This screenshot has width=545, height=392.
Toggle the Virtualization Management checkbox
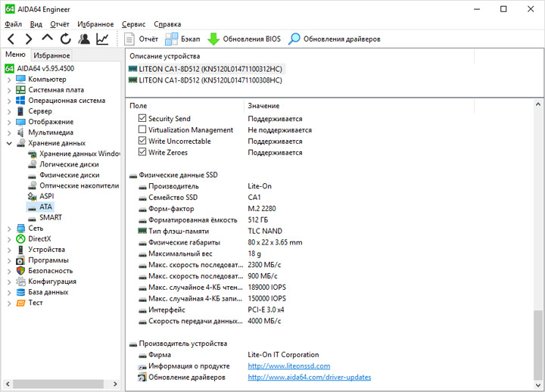pyautogui.click(x=142, y=129)
